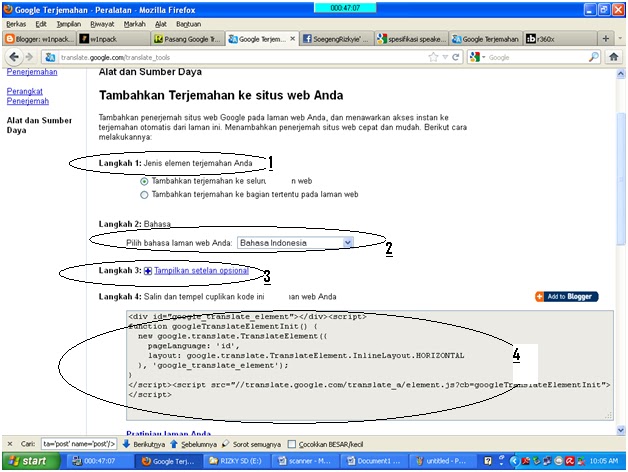The image size is (628, 472).
Task: Open the 000:47:07 taskbar item
Action: [99, 461]
